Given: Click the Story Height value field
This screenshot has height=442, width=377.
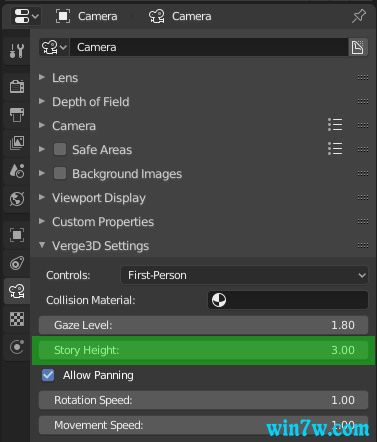Looking at the screenshot, I should (203, 350).
